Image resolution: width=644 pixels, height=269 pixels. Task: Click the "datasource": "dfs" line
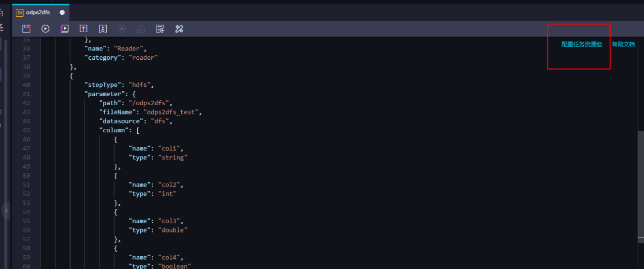point(136,121)
